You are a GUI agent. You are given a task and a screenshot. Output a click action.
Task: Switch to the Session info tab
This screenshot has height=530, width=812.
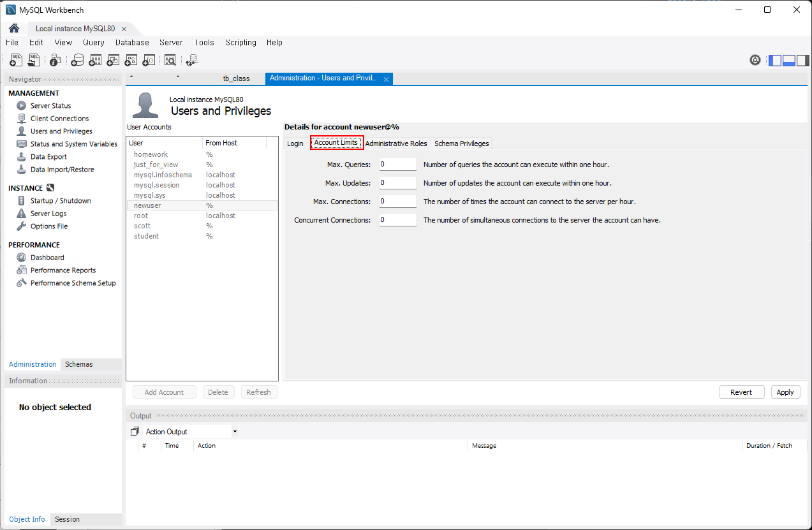coord(67,519)
